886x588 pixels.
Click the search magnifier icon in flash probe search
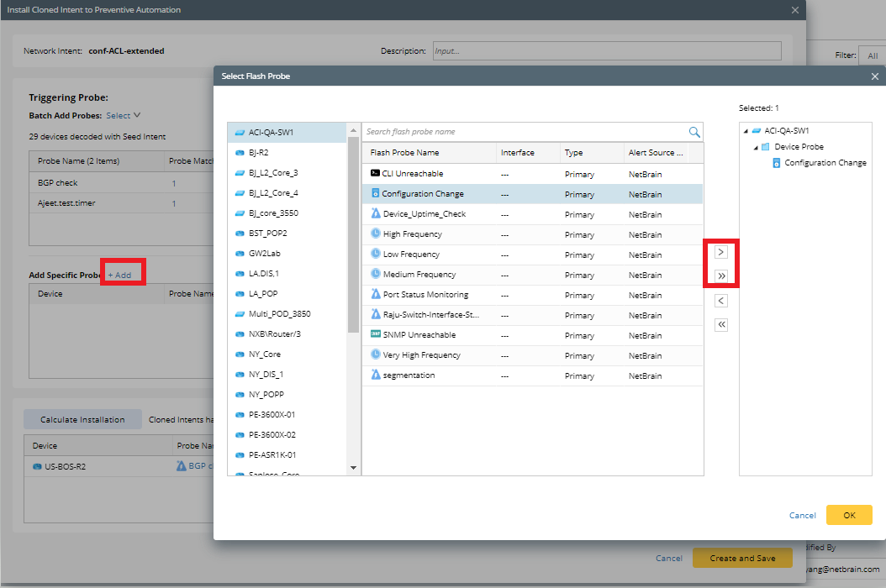[x=694, y=132]
